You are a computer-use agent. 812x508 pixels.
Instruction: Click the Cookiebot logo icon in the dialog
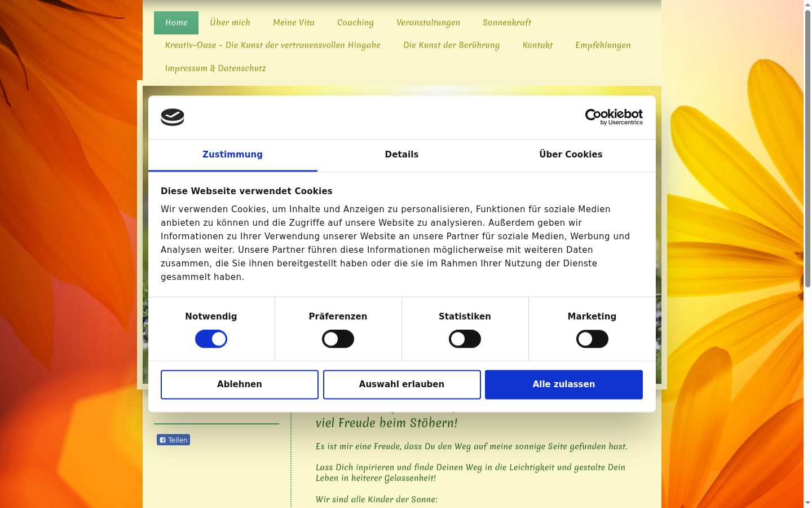173,117
